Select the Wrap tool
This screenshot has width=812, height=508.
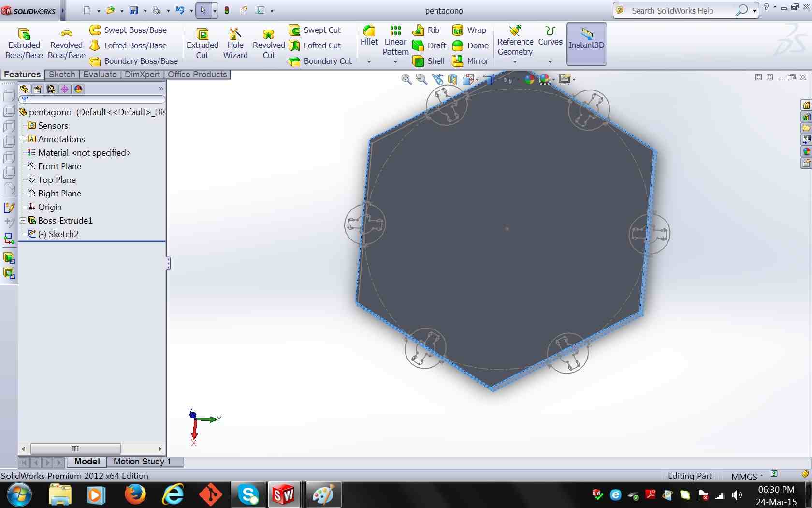click(469, 30)
